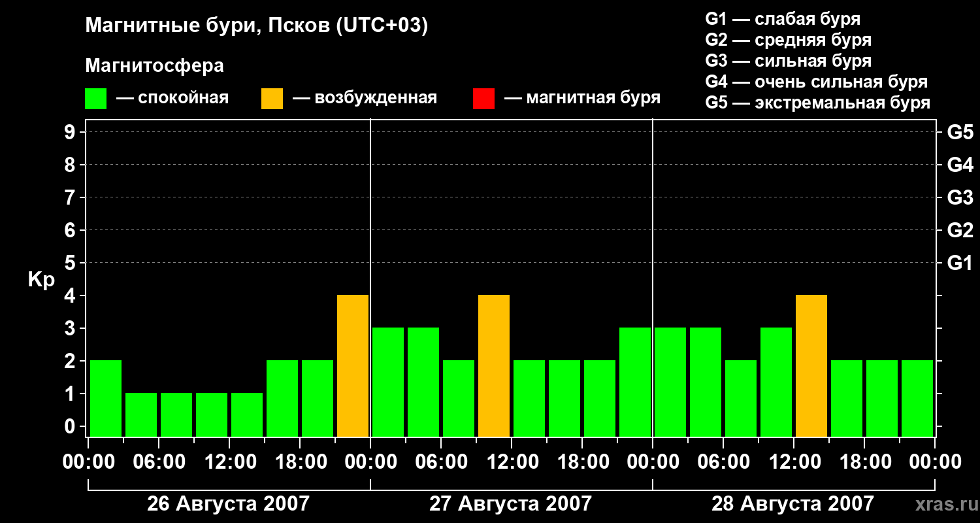The height and width of the screenshot is (523, 980).
Task: Click the Kp 3 bar at 00:00 on 27 August
Action: pyautogui.click(x=388, y=382)
